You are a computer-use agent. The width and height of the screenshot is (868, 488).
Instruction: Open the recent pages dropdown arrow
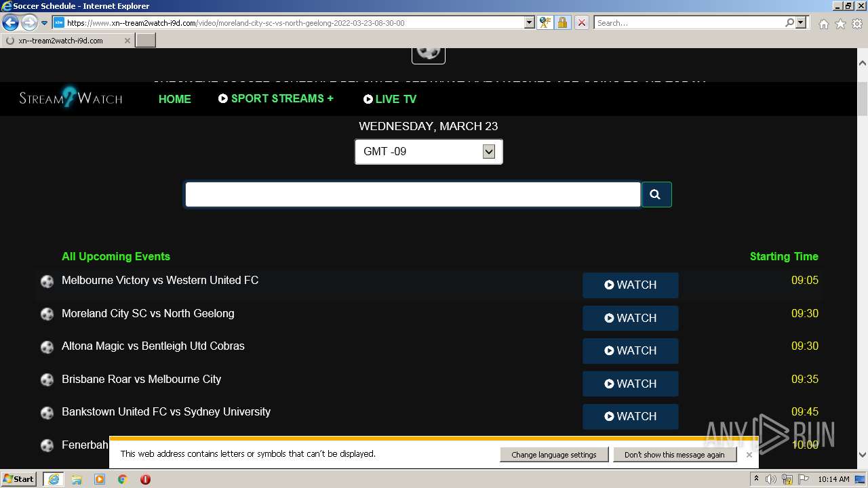point(44,23)
